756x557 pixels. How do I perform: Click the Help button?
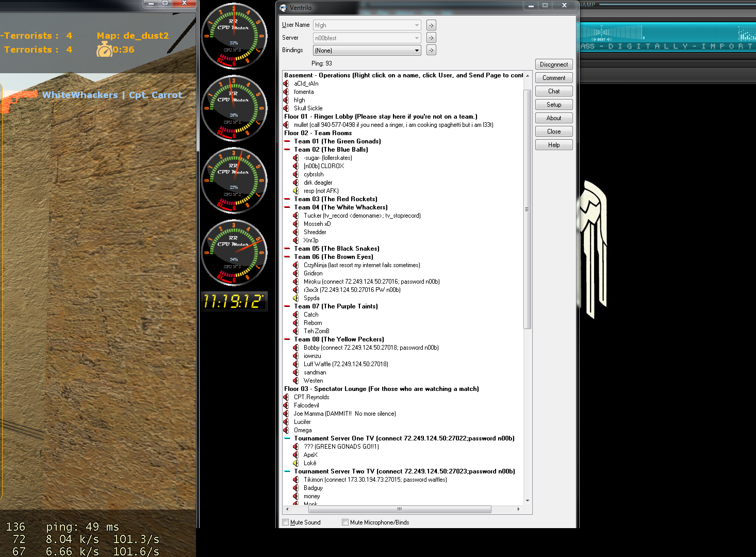tap(554, 145)
